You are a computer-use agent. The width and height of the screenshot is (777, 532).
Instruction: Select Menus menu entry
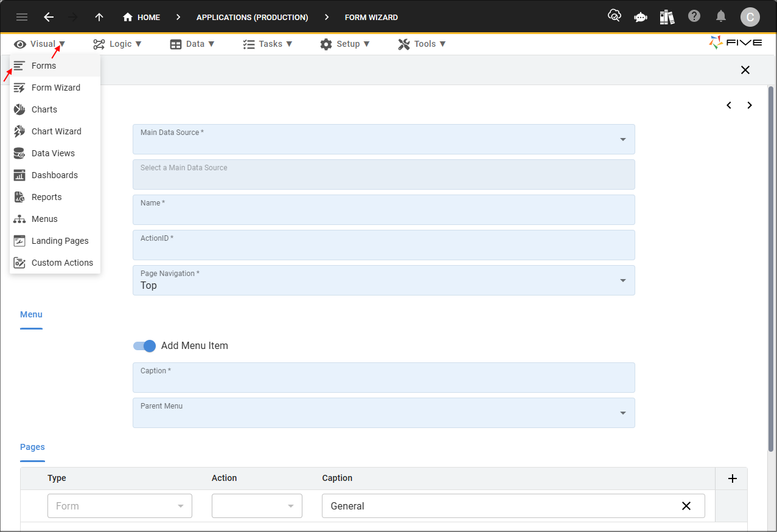click(55, 219)
